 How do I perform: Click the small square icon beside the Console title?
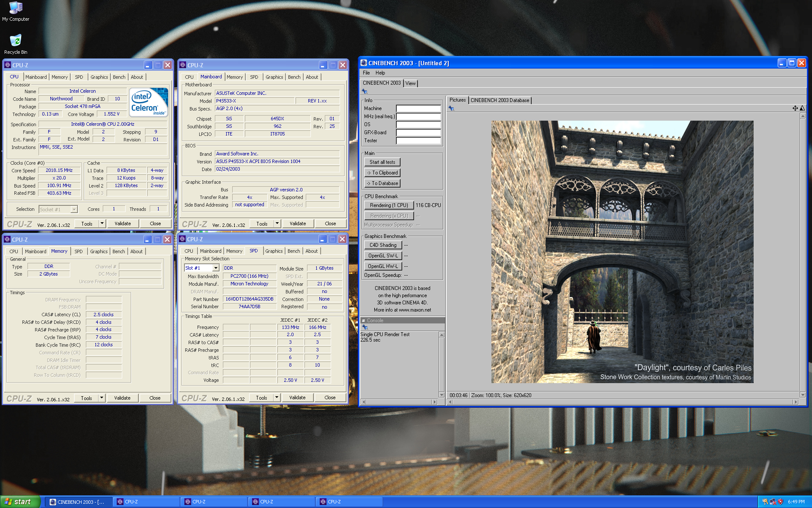(363, 320)
